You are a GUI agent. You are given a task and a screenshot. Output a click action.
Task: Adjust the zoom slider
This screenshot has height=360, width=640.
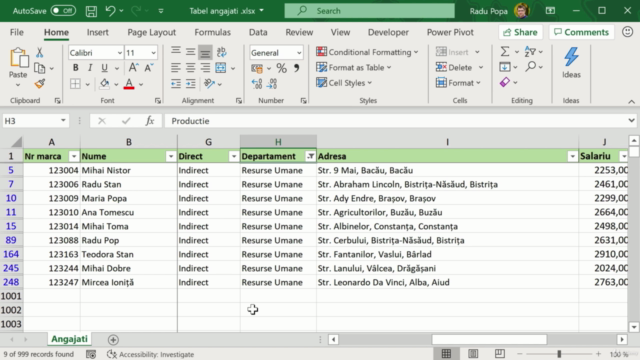559,354
